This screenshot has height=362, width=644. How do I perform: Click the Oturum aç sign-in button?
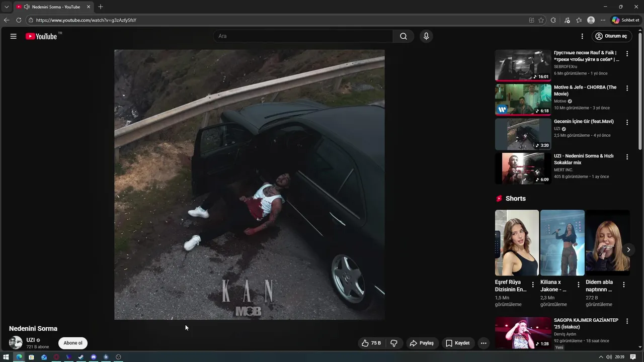pos(611,36)
